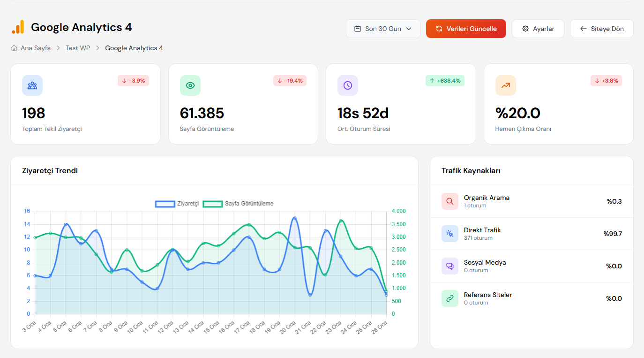Click the eye icon on Sayfa Görüntüleme card
Viewport: 644px width, 358px height.
tap(190, 85)
